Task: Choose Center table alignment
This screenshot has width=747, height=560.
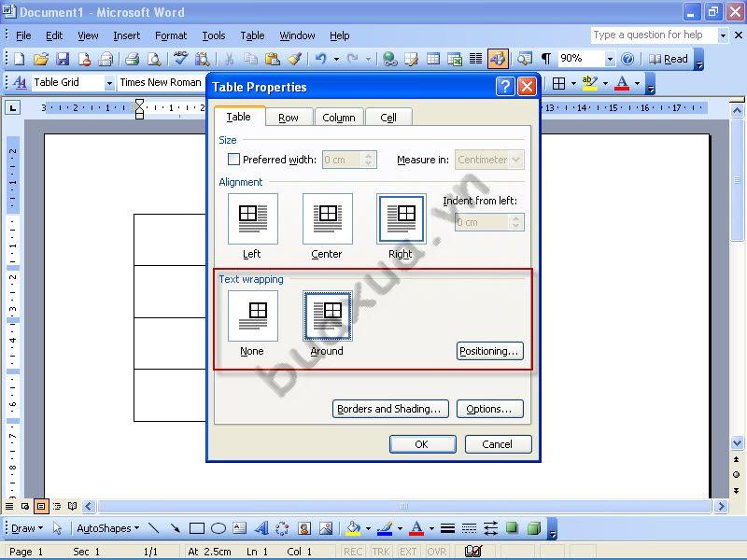Action: (x=328, y=219)
